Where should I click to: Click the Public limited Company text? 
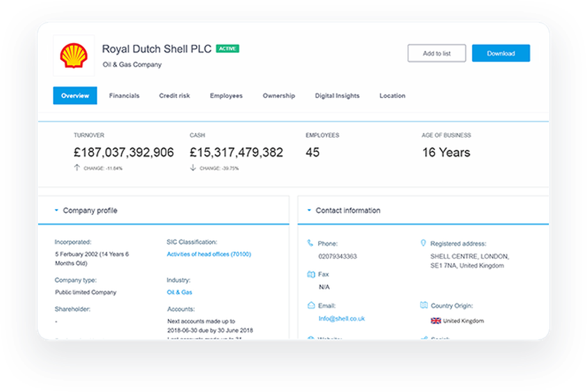tap(86, 292)
